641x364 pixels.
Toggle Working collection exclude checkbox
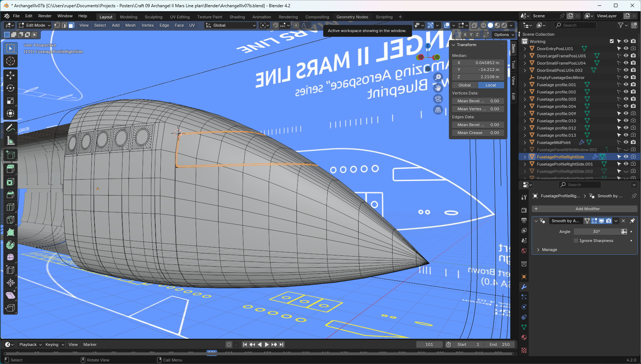coord(612,41)
